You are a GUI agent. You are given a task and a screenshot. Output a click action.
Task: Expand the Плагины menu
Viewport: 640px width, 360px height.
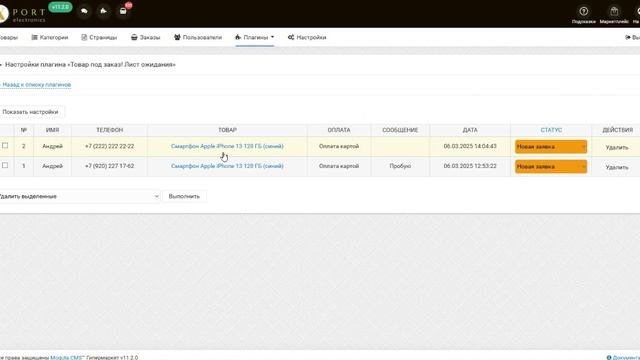tap(255, 37)
